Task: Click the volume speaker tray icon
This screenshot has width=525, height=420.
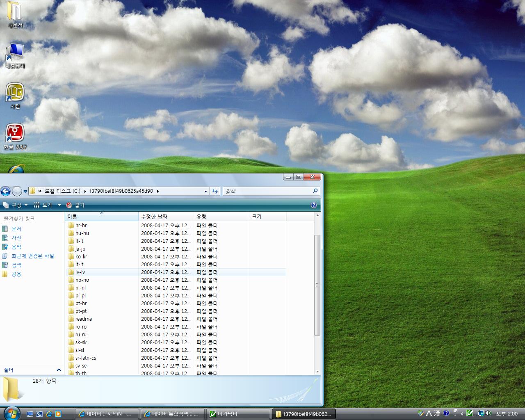Action: click(488, 413)
